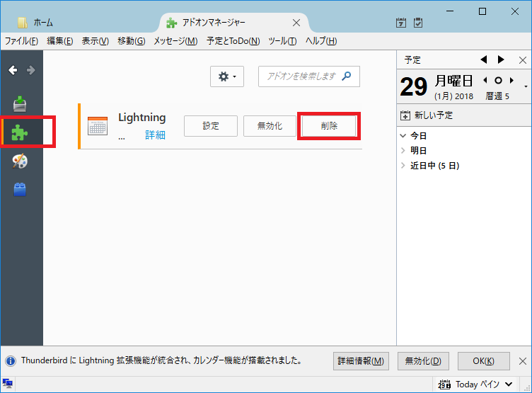Click the new event calendar-plus icon

point(405,115)
